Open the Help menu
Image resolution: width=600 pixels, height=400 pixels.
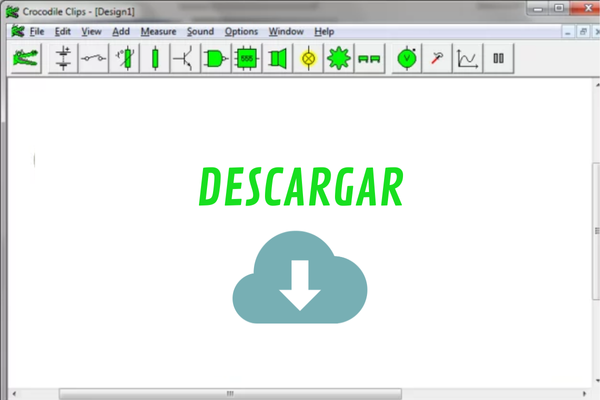coord(324,31)
